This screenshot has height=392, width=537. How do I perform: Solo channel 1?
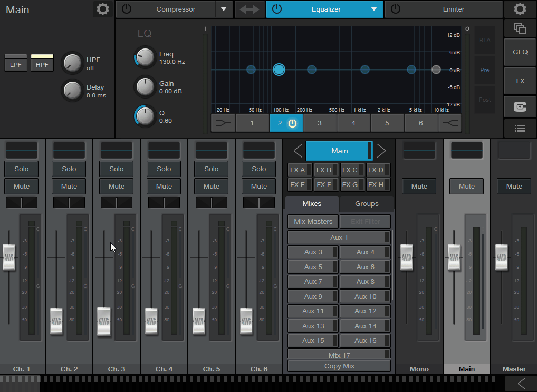click(22, 169)
